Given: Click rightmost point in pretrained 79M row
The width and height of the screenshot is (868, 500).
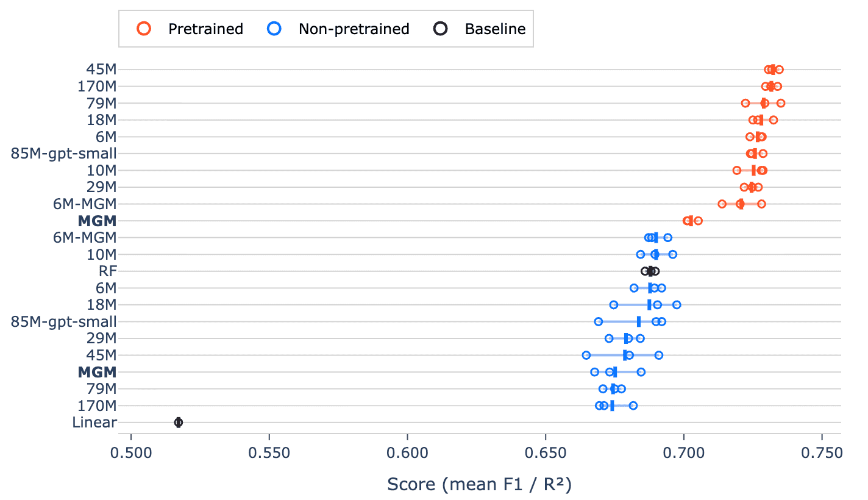Looking at the screenshot, I should [x=781, y=103].
